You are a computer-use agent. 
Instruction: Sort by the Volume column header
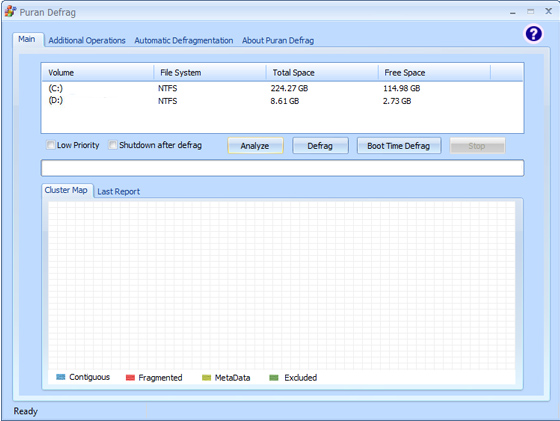click(98, 72)
